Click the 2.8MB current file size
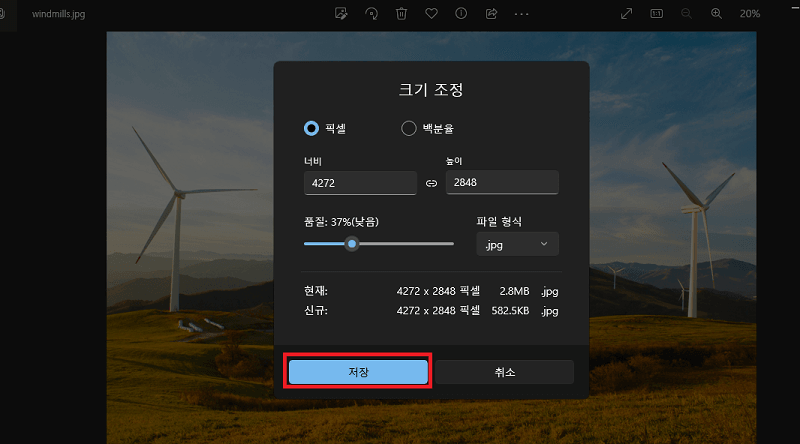The image size is (800, 444). 514,291
